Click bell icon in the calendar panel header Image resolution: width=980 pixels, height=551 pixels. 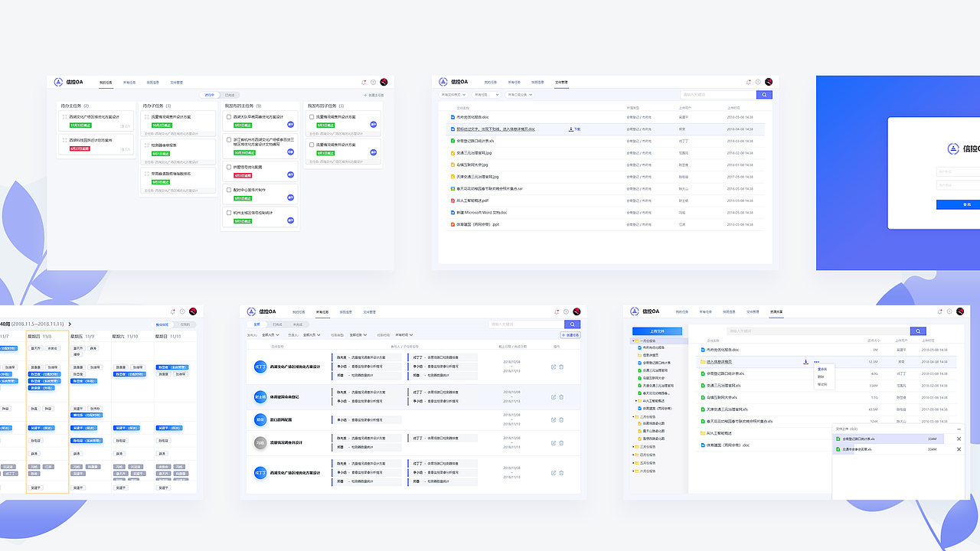173,311
